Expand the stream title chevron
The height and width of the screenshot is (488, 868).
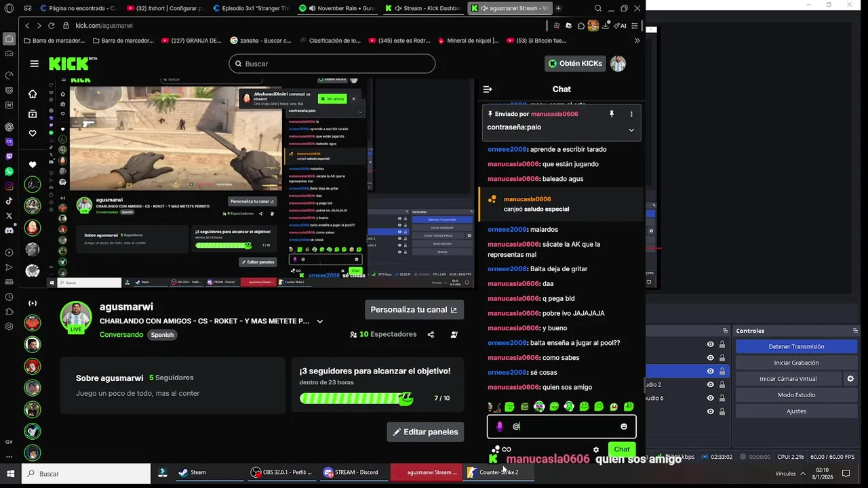(320, 321)
